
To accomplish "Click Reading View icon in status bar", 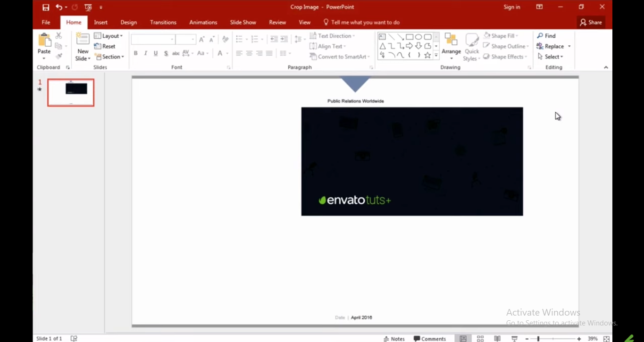I will click(497, 338).
